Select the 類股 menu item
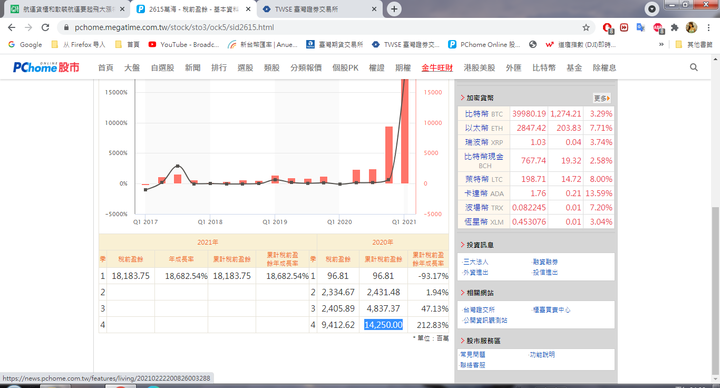This screenshot has width=720, height=388. click(272, 67)
